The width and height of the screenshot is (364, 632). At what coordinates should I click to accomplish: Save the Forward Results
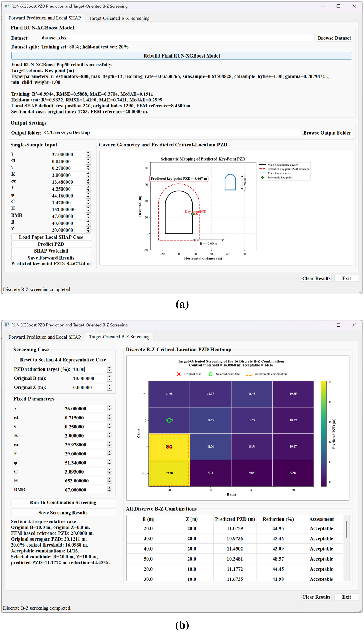pos(51,258)
